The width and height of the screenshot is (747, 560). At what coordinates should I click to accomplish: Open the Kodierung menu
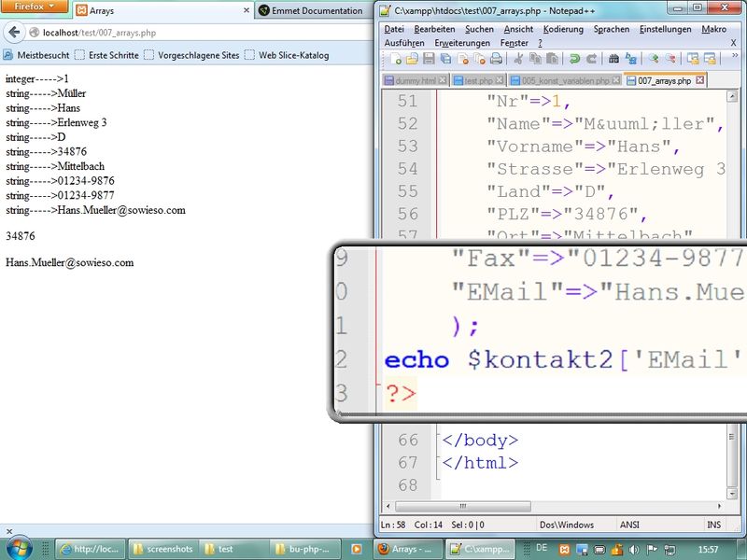(x=563, y=29)
